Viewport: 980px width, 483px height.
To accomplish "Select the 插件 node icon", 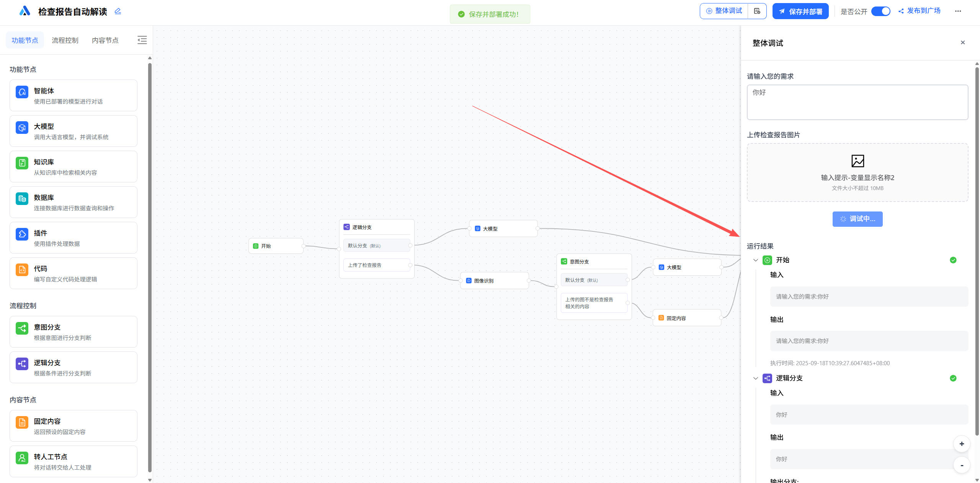I will pos(22,234).
